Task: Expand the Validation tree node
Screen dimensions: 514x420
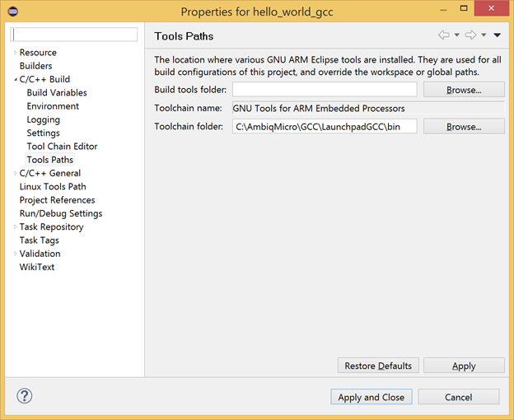Action: point(15,254)
